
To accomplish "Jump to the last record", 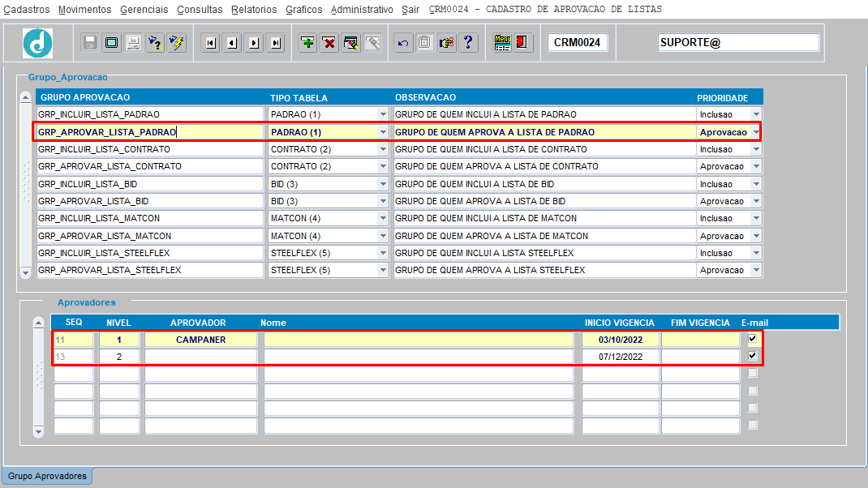I will (x=276, y=43).
